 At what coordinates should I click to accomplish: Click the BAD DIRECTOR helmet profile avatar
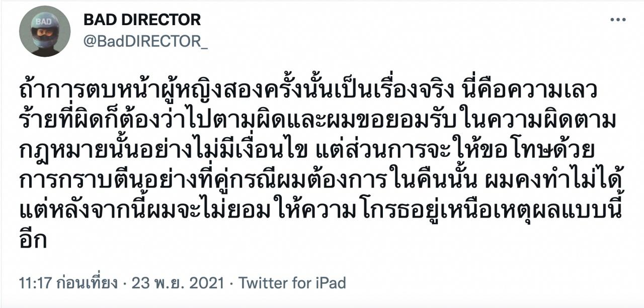click(x=45, y=31)
